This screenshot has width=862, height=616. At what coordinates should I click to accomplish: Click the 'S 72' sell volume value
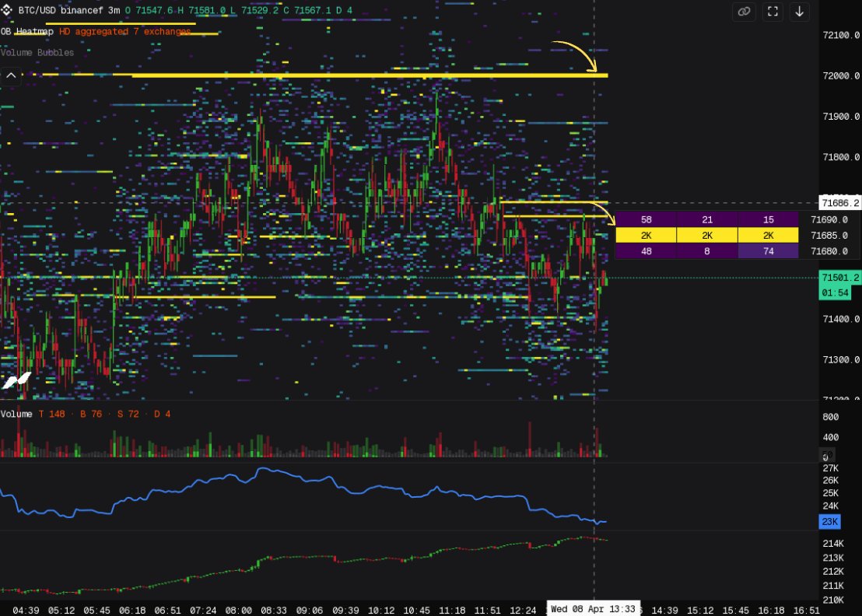(128, 414)
